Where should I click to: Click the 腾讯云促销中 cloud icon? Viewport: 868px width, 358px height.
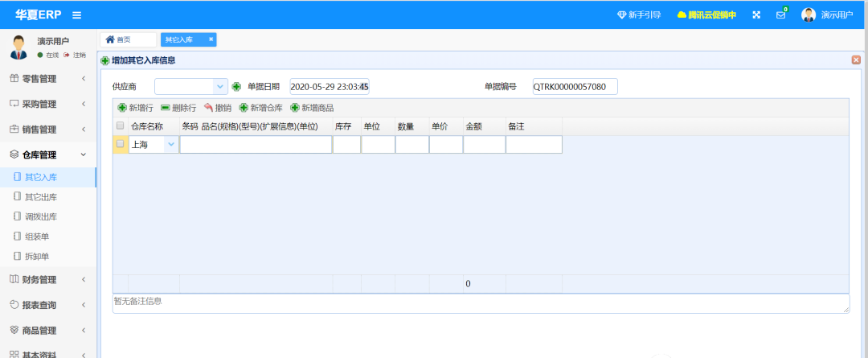point(682,15)
